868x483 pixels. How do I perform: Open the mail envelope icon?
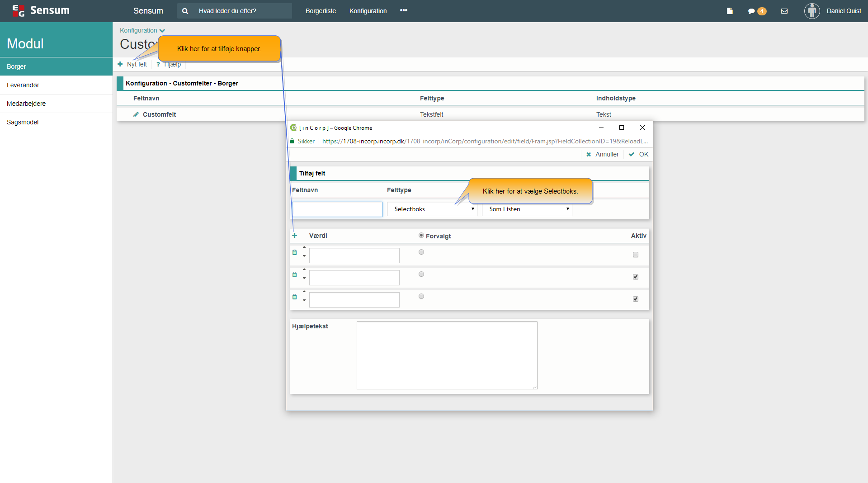pos(784,11)
